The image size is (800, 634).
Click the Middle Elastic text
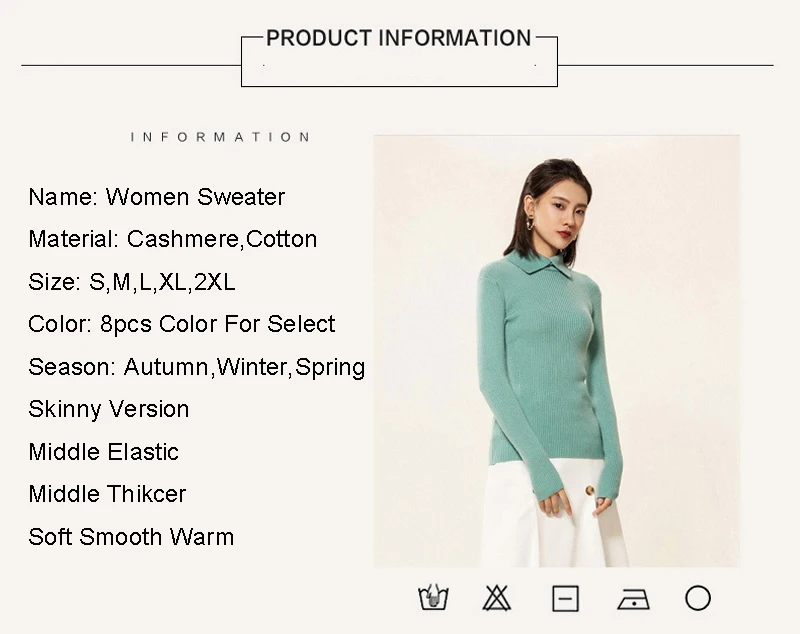(104, 452)
